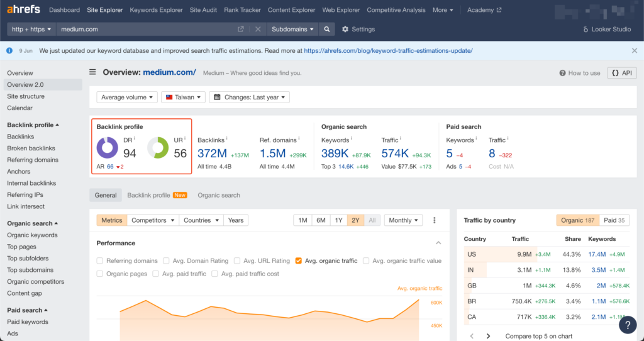The width and height of the screenshot is (644, 341).
Task: Click the magnifier search button
Action: point(327,29)
